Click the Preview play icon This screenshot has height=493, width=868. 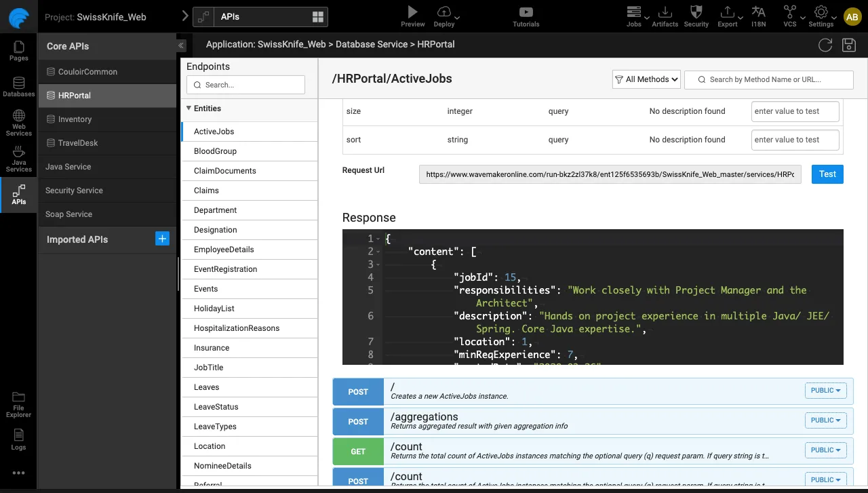[412, 12]
